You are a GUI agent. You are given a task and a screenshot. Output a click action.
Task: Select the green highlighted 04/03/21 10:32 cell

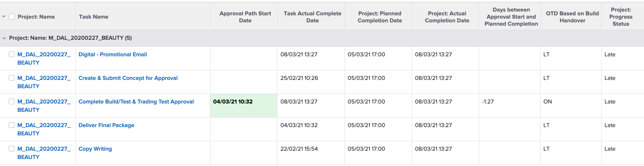click(x=244, y=105)
